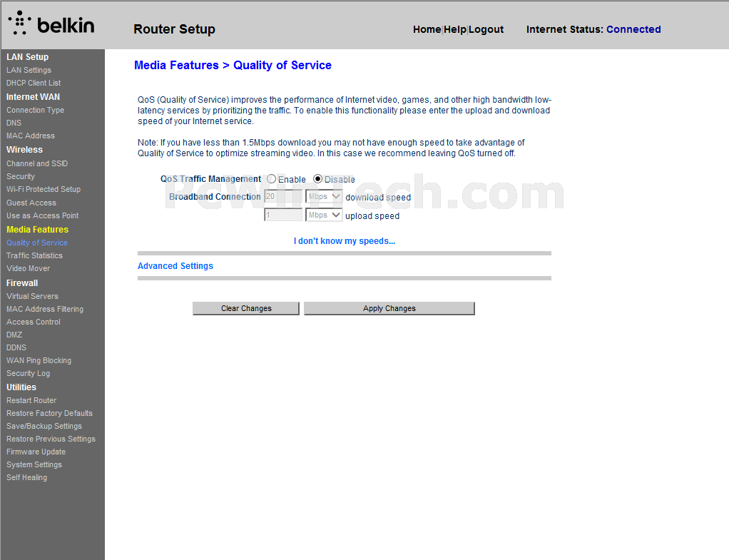Select the Enable QoS radio button

click(x=272, y=179)
